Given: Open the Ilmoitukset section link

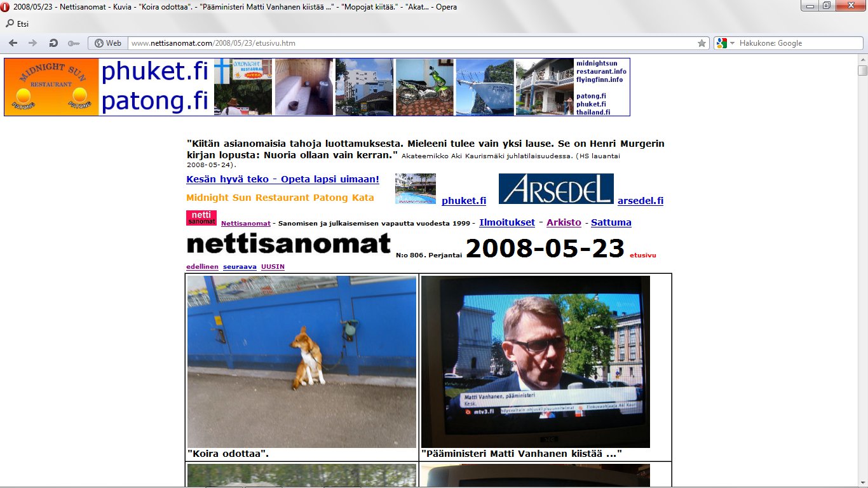Looking at the screenshot, I should click(506, 222).
